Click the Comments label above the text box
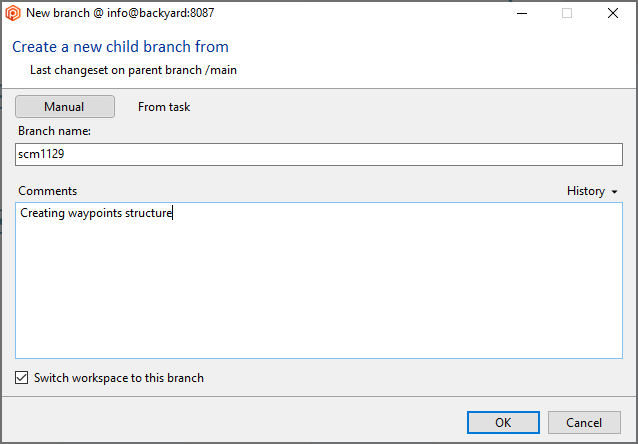Image resolution: width=638 pixels, height=444 pixels. pos(48,191)
